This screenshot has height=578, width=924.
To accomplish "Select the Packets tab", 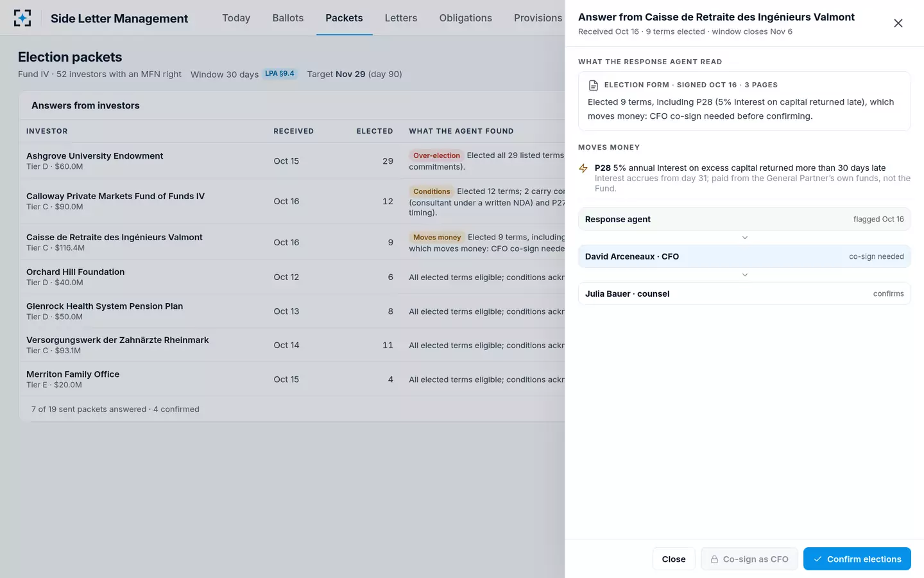I will 344,18.
